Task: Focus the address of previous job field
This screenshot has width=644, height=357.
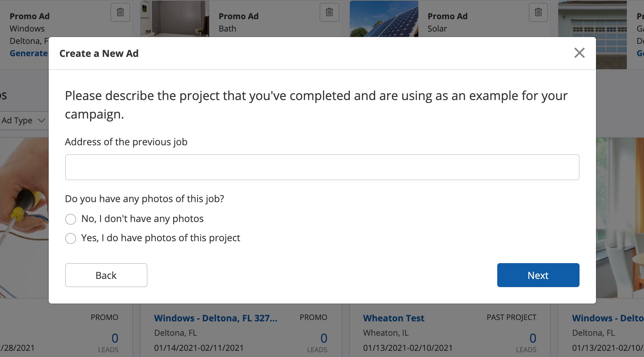Action: point(322,167)
